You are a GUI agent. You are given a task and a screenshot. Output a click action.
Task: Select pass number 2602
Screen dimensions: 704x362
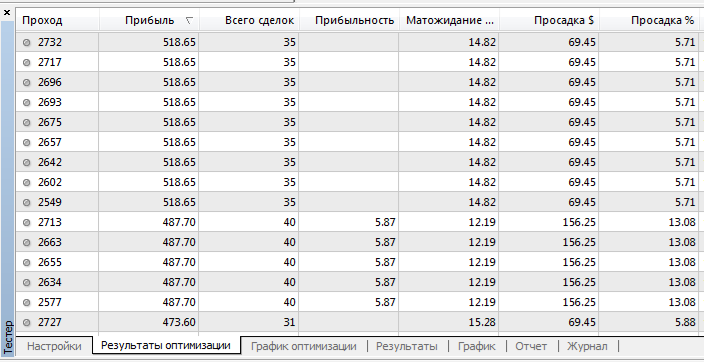click(x=50, y=182)
